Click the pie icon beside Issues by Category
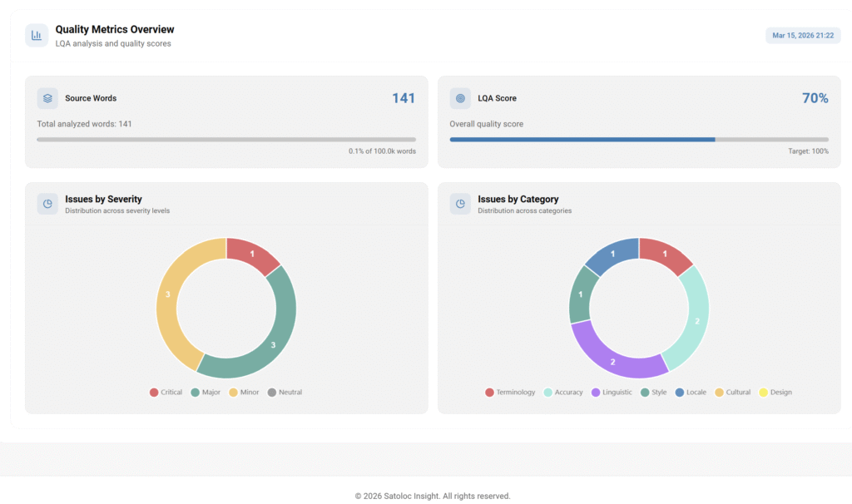Screen dimensions: 852x504 [x=460, y=204]
